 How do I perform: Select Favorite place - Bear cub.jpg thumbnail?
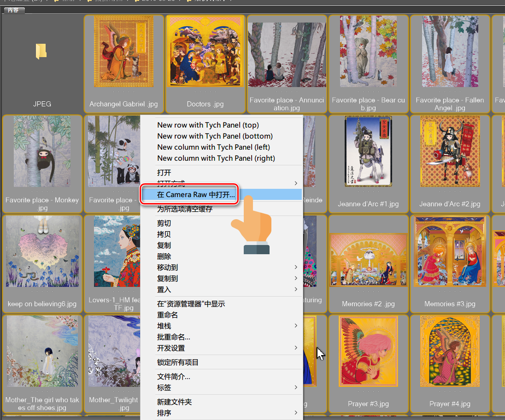[368, 52]
